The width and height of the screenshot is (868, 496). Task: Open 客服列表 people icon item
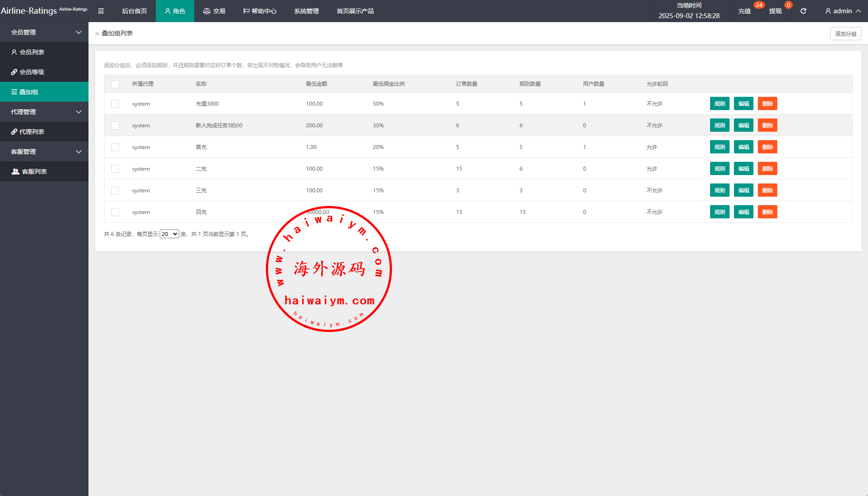(15, 172)
